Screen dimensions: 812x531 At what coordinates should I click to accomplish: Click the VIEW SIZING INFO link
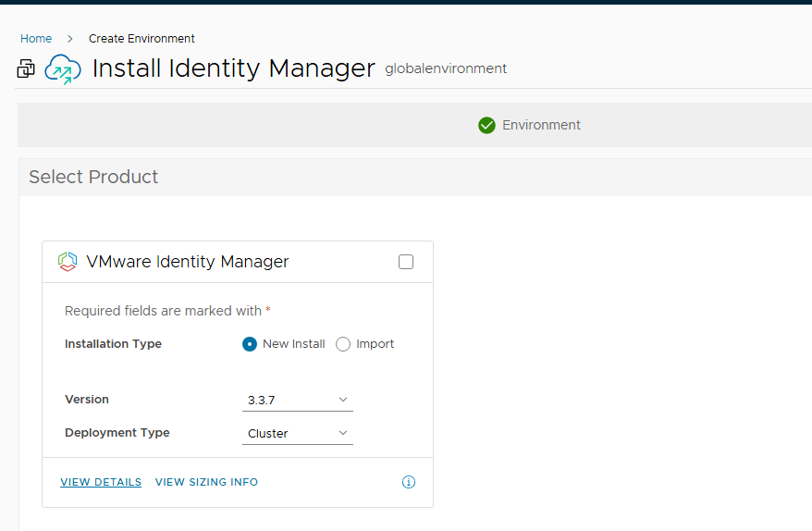(206, 482)
